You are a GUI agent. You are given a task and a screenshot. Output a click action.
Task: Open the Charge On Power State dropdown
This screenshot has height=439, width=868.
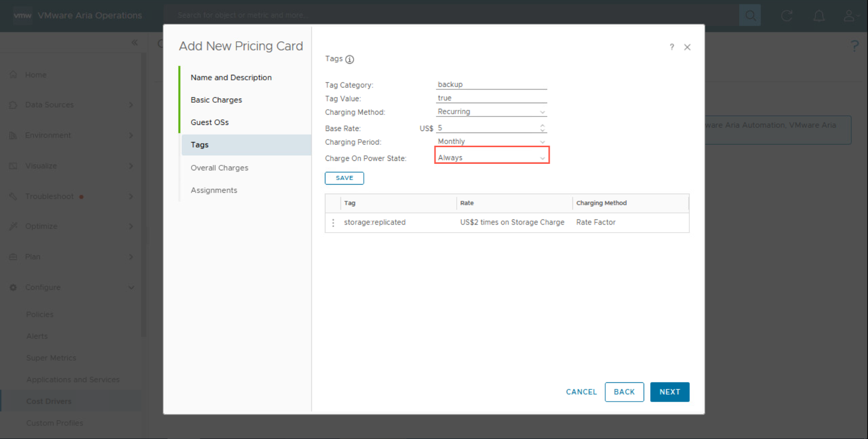click(x=491, y=158)
